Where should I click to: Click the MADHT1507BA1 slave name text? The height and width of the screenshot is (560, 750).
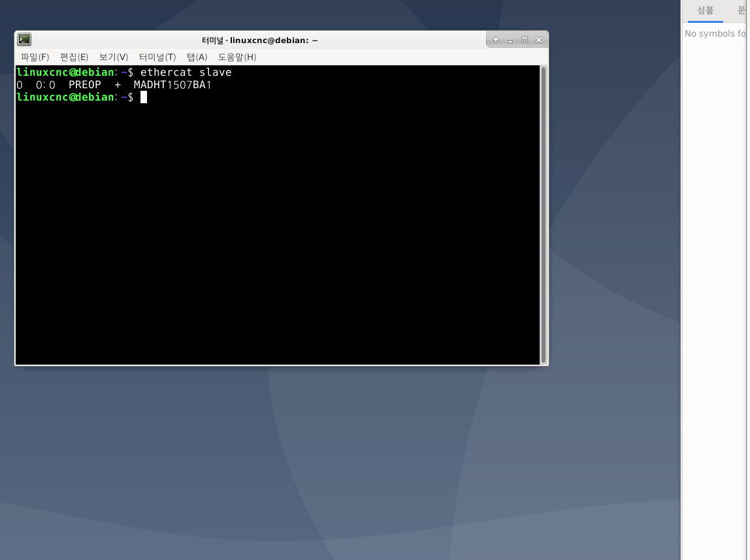[172, 85]
